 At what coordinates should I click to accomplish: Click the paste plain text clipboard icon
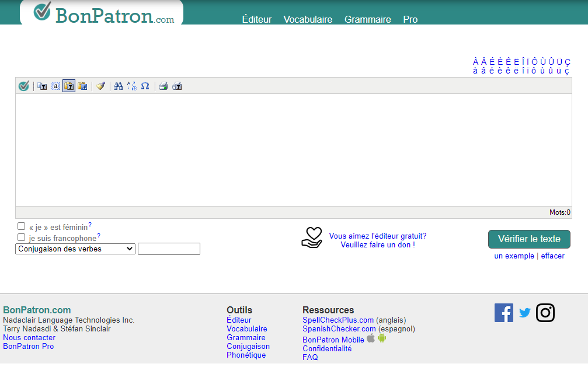(x=69, y=86)
